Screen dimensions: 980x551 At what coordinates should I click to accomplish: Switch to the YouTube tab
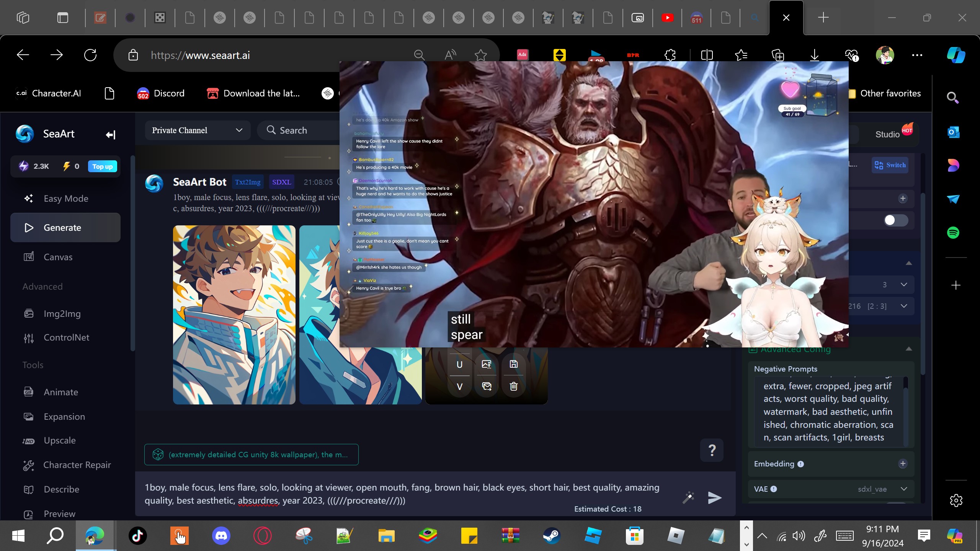[x=667, y=18]
